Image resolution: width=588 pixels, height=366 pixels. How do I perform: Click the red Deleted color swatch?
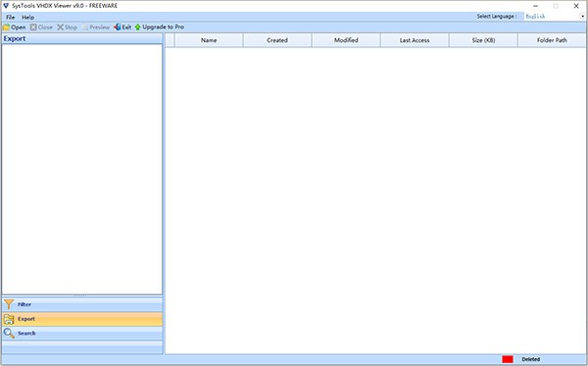(x=508, y=359)
